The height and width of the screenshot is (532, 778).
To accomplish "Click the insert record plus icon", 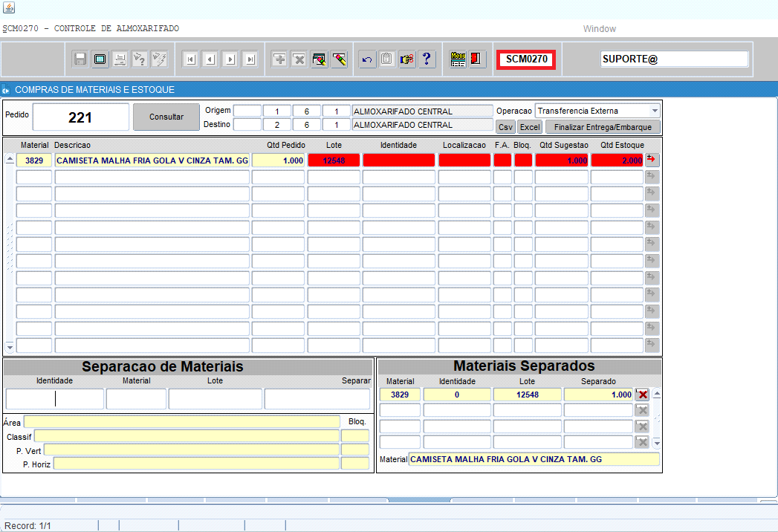I will [280, 59].
